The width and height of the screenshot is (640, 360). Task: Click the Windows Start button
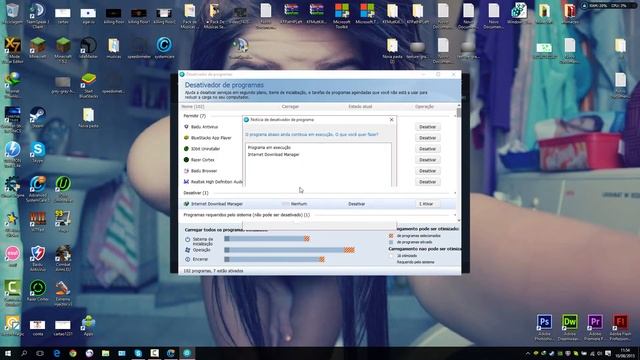click(x=7, y=353)
